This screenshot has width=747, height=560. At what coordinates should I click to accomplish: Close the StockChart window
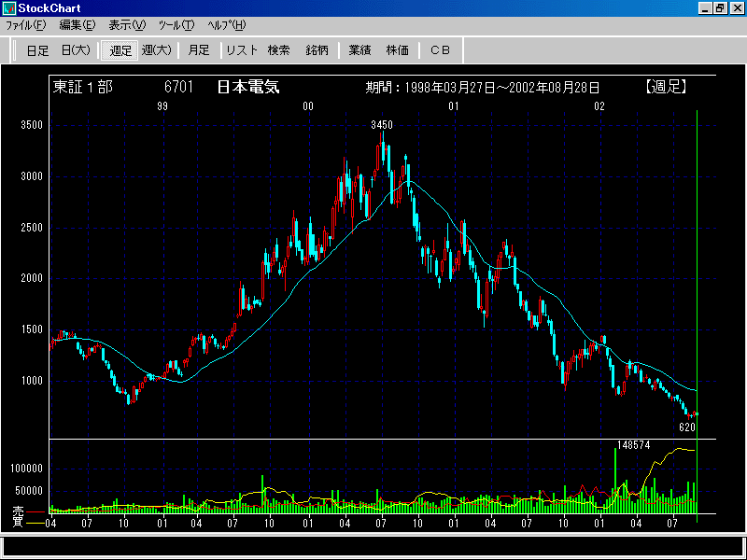[x=737, y=8]
